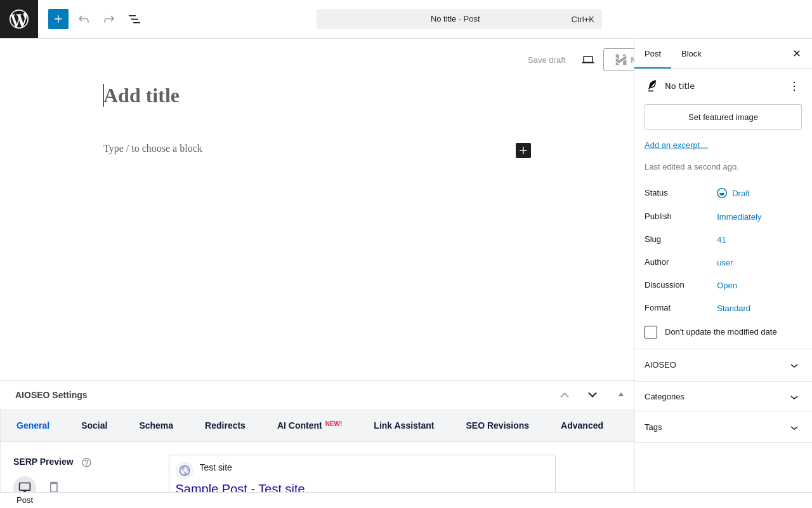Click the Draft status circle icon
The image size is (812, 508).
[722, 193]
